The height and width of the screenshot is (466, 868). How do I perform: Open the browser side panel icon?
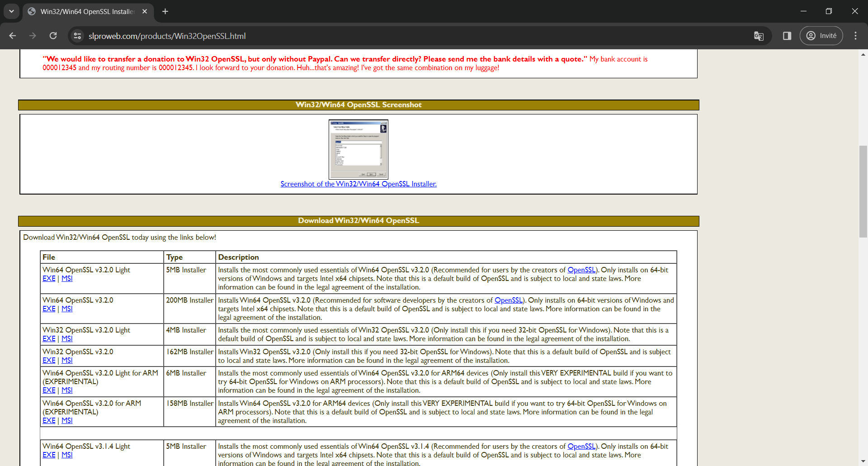point(787,35)
